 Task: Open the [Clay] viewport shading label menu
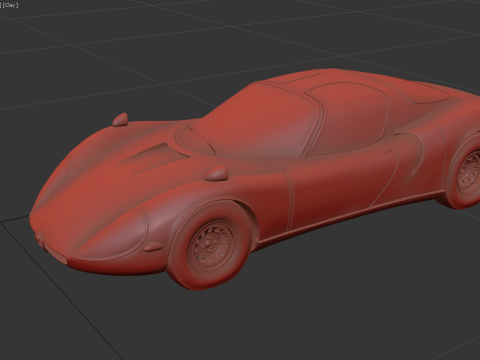click(10, 5)
